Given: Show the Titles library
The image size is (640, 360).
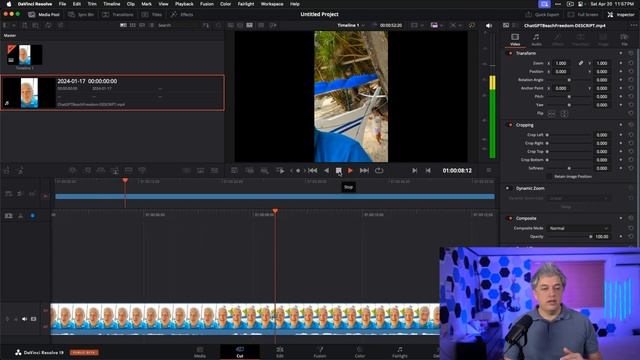Looking at the screenshot, I should coord(152,14).
